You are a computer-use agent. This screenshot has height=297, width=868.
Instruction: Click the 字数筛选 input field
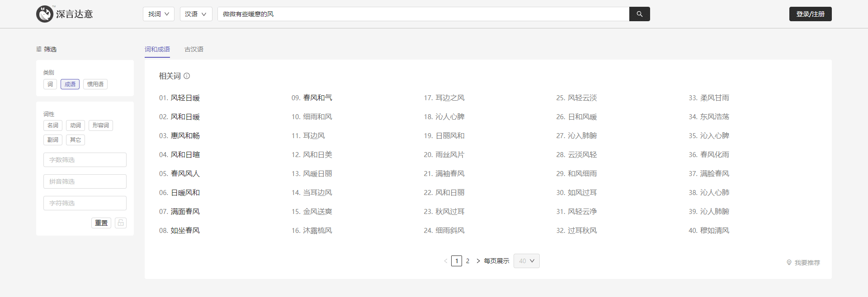85,160
